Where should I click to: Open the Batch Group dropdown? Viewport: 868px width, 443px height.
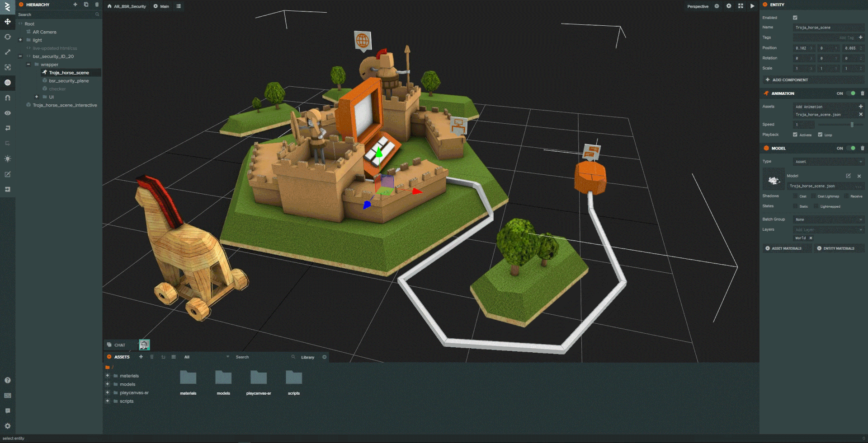point(828,219)
